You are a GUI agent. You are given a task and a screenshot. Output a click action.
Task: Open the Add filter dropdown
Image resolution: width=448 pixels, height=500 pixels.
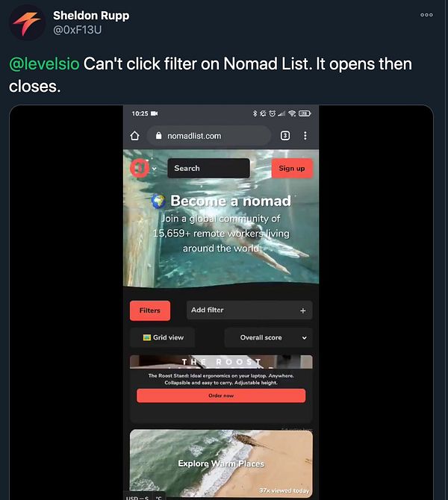249,310
